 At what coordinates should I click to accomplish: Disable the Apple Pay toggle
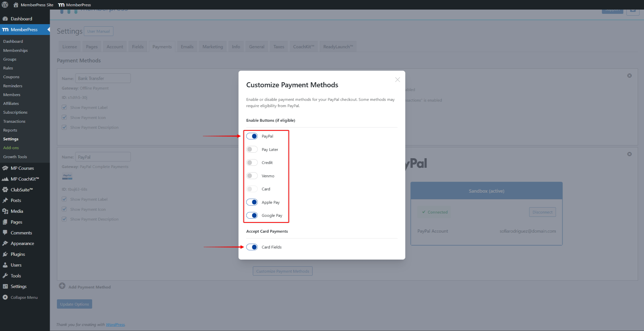[x=252, y=202]
